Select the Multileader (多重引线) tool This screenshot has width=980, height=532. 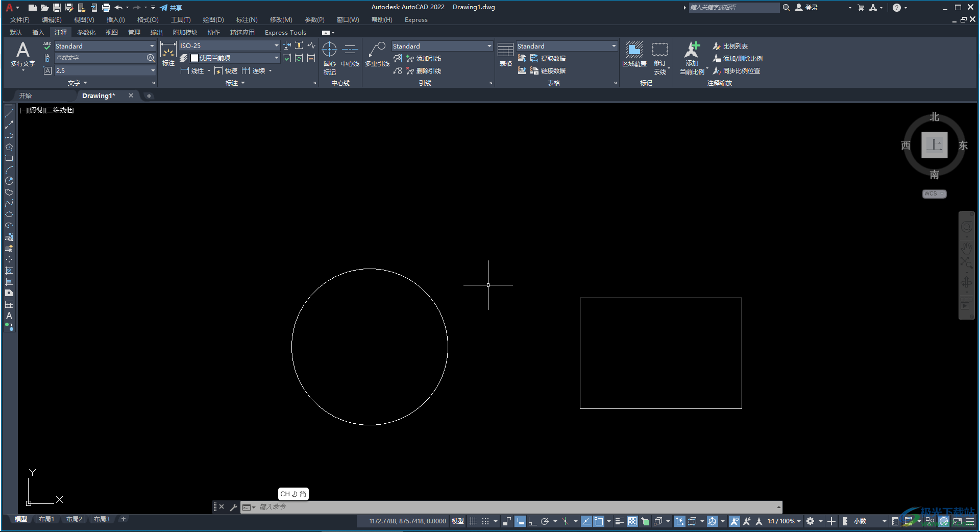click(377, 55)
